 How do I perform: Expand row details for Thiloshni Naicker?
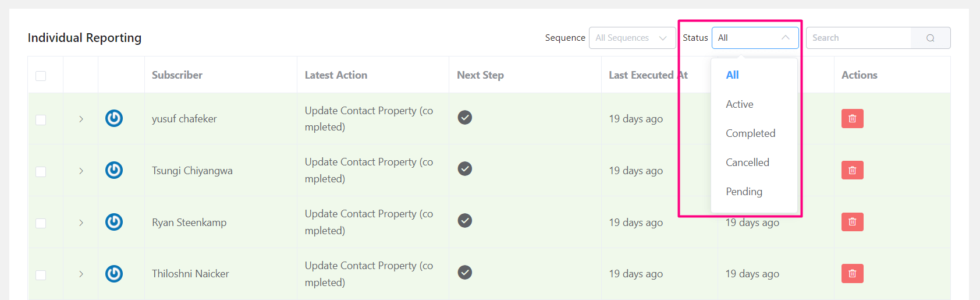(81, 274)
